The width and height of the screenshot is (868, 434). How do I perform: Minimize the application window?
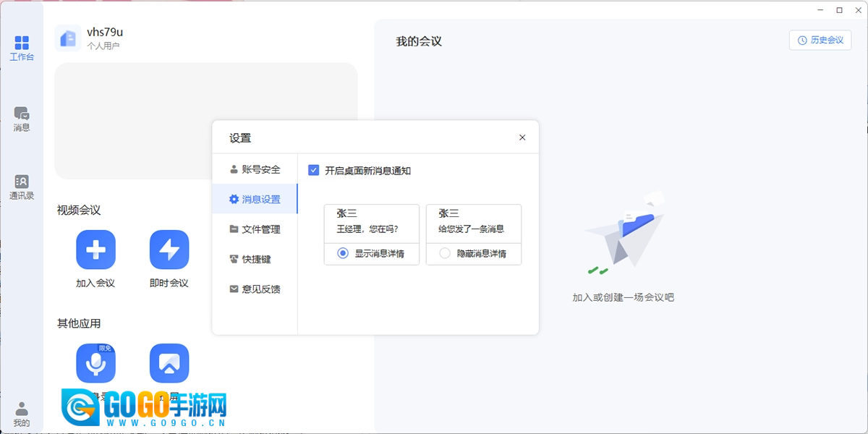[x=820, y=10]
